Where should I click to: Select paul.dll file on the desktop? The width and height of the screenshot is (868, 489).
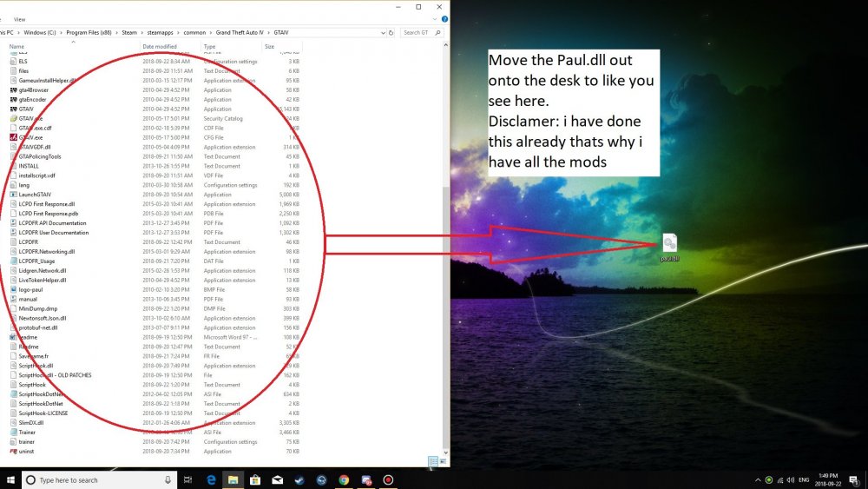pyautogui.click(x=669, y=247)
